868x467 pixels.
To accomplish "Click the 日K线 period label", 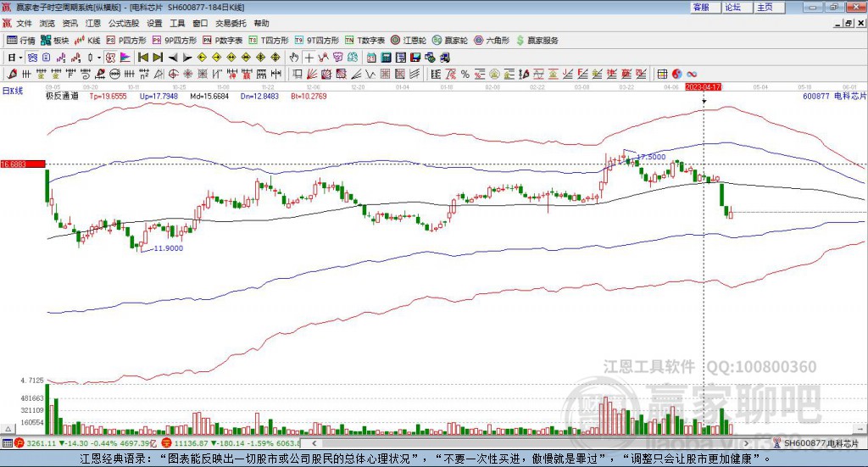I will coord(13,92).
